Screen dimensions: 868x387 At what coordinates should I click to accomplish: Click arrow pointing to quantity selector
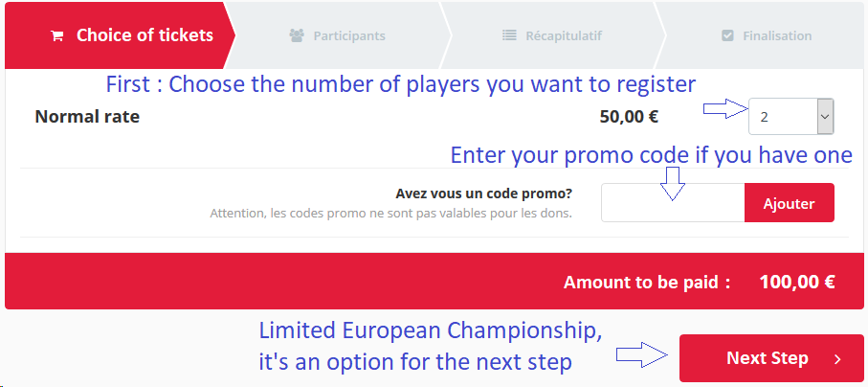click(x=725, y=109)
